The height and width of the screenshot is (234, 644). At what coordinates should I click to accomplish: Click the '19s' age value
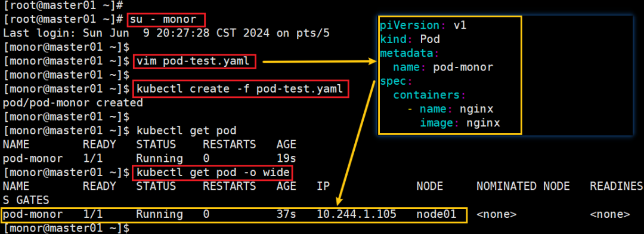tap(286, 158)
